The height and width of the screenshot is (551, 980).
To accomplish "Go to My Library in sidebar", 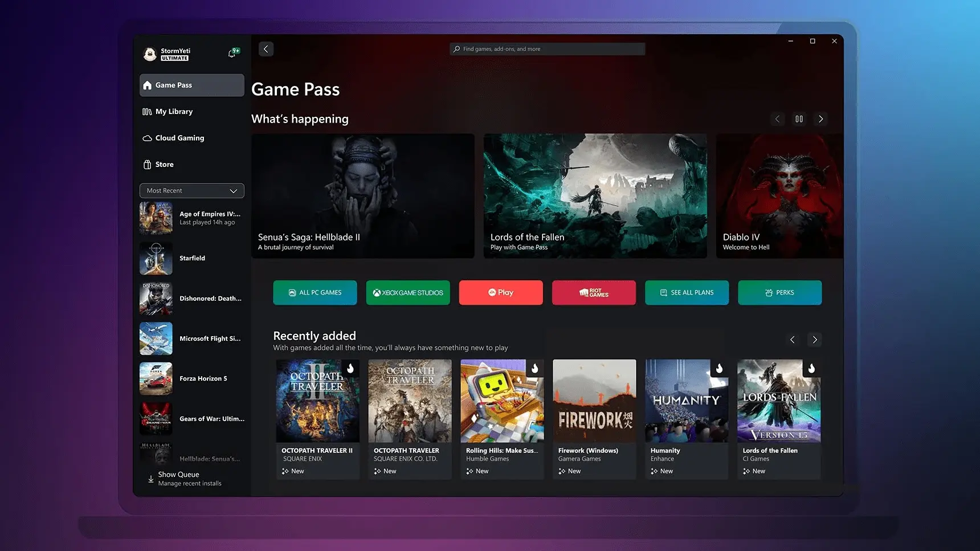I will tap(174, 112).
